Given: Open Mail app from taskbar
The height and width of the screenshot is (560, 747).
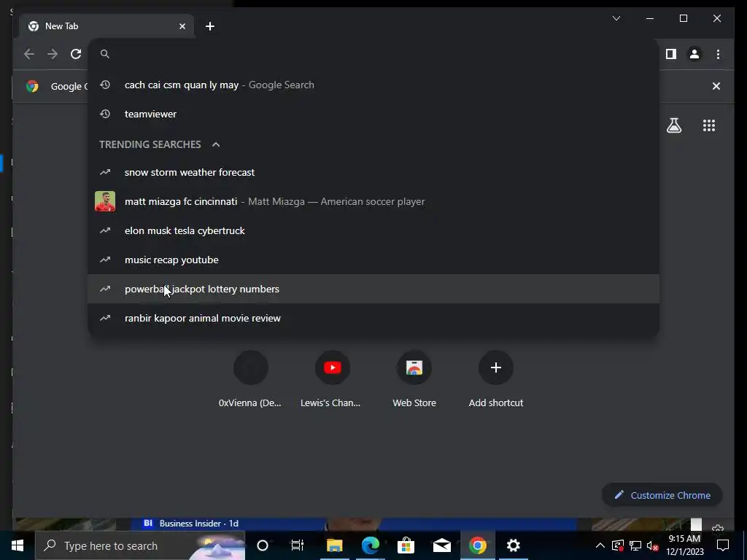Looking at the screenshot, I should [441, 545].
